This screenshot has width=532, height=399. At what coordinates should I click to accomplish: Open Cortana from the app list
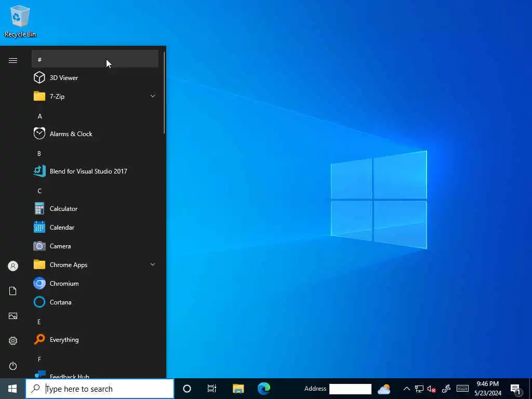[95, 302]
